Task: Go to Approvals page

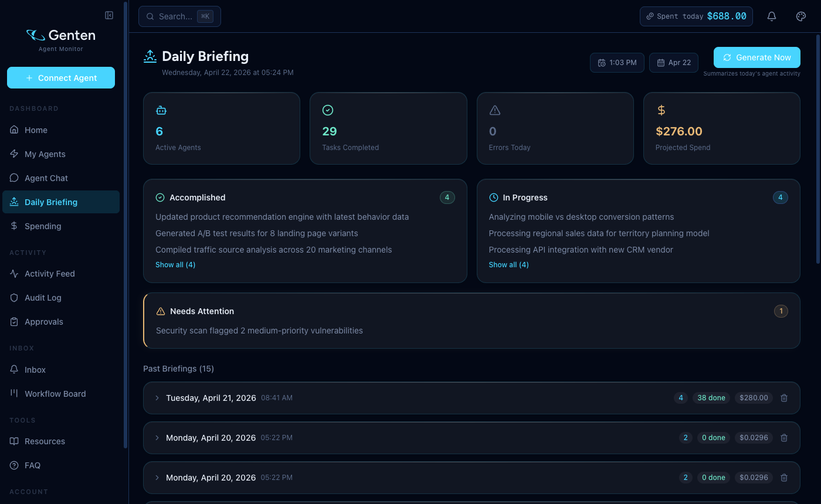Action: pos(61,321)
